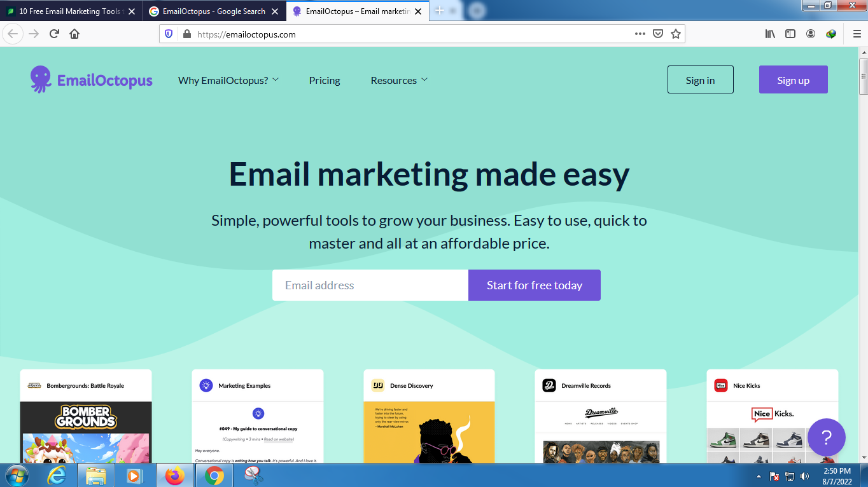Open the Dreamville Records email card
This screenshot has height=487, width=868.
coord(601,416)
